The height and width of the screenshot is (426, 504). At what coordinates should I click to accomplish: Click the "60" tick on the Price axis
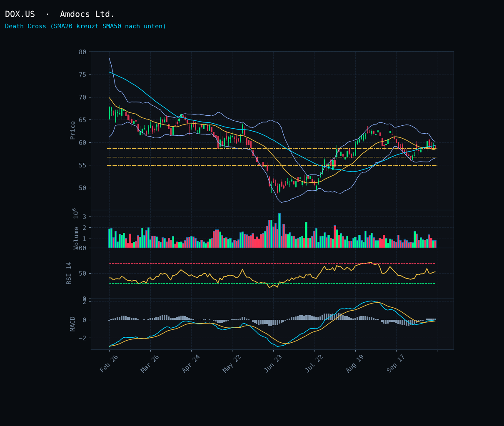[82, 143]
